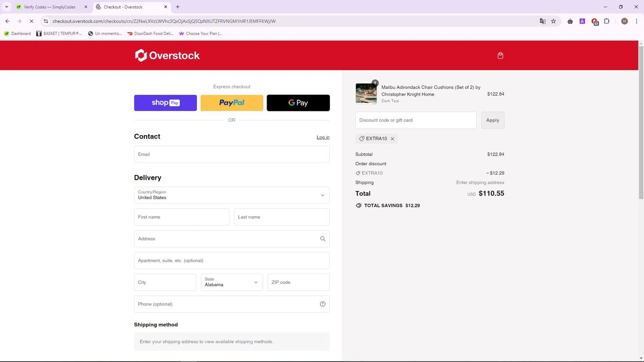Open the tab search dropdown arrow
This screenshot has height=362, width=644.
coord(6,7)
